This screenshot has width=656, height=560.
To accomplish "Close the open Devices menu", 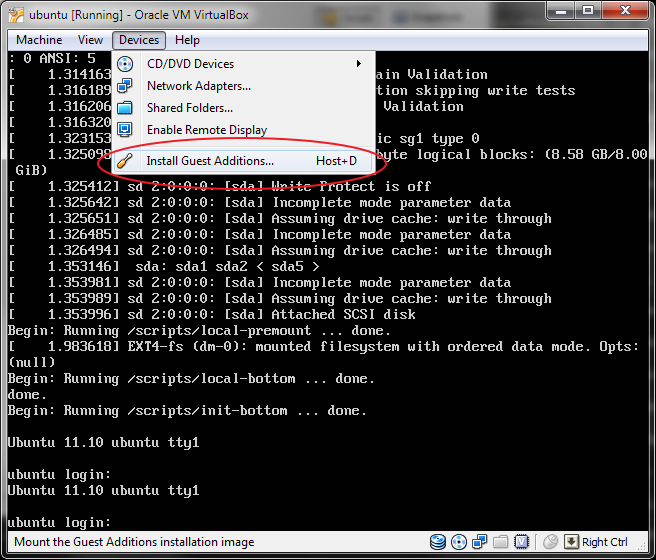I will 139,40.
